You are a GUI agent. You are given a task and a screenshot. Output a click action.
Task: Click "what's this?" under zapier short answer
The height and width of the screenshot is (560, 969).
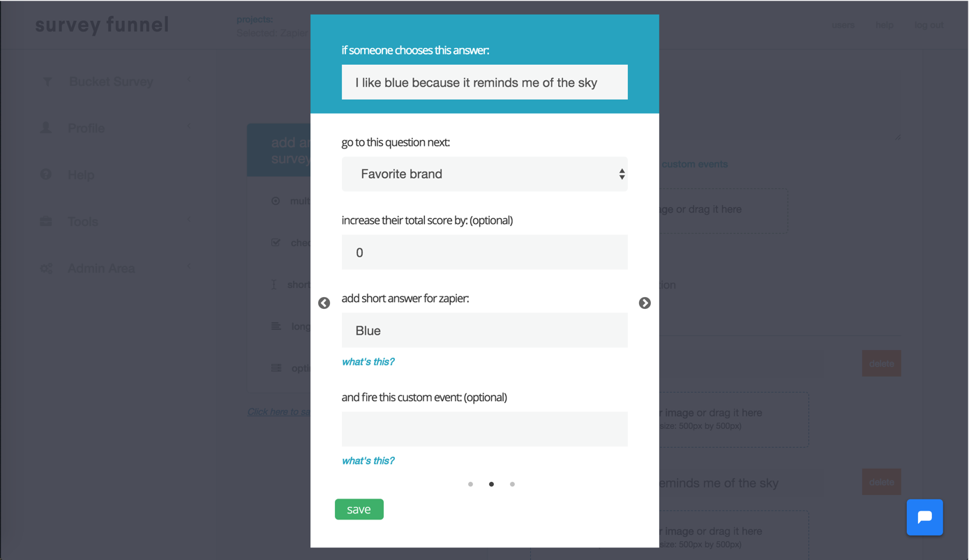coord(368,362)
